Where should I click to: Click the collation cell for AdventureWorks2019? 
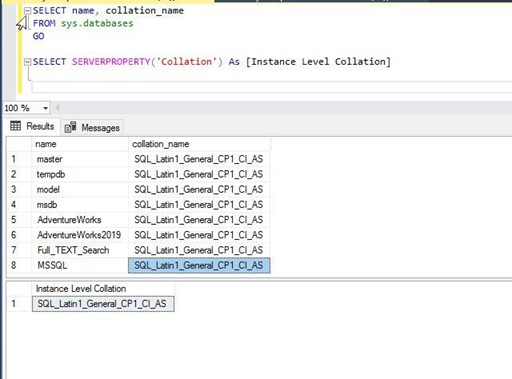[x=199, y=235]
